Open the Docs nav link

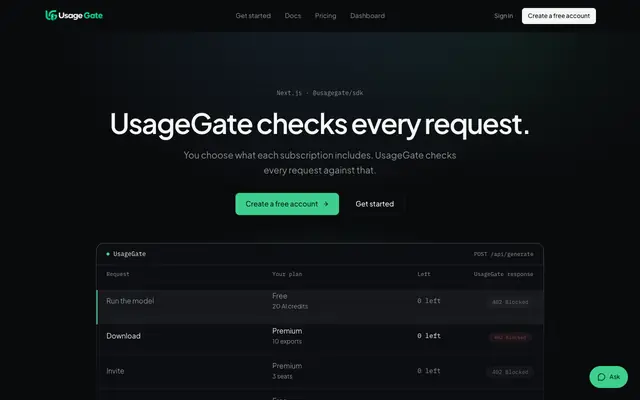tap(293, 16)
